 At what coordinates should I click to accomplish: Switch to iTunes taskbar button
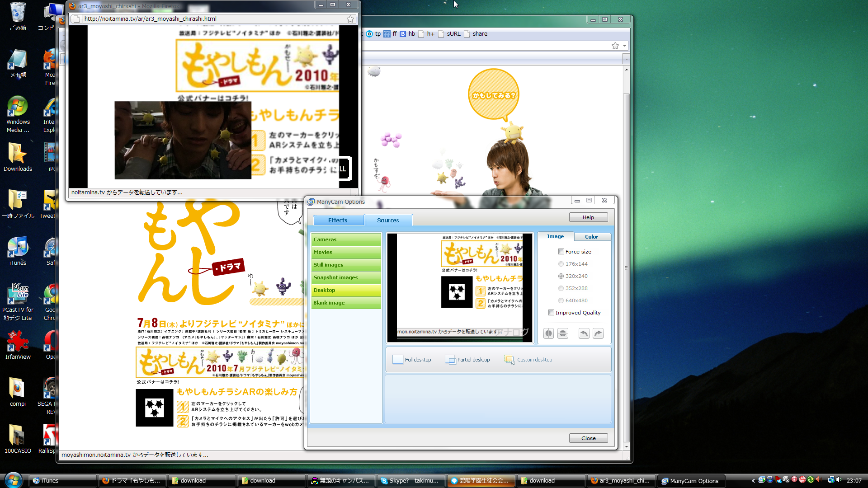point(62,481)
